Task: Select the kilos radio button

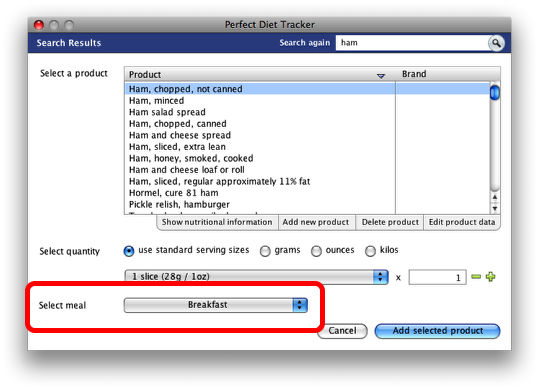Action: (x=370, y=251)
